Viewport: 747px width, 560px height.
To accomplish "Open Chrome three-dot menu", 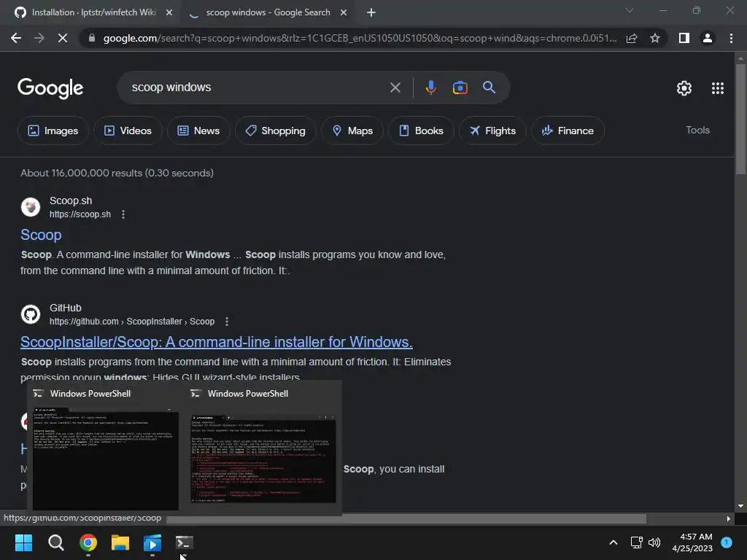I will [731, 38].
